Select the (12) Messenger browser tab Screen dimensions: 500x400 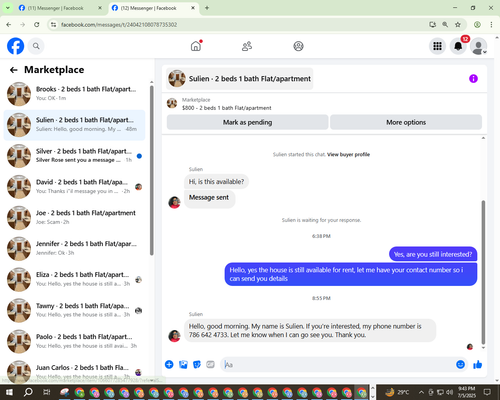[148, 8]
